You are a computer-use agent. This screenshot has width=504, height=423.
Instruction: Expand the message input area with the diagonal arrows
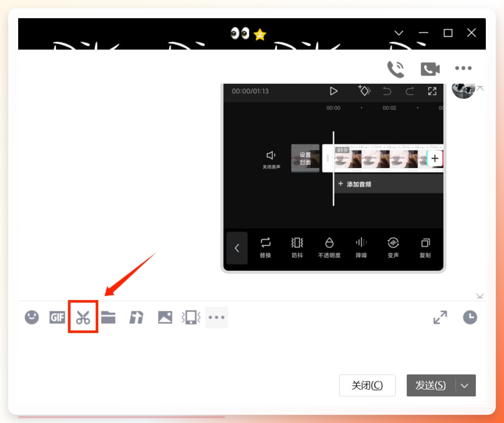point(441,317)
